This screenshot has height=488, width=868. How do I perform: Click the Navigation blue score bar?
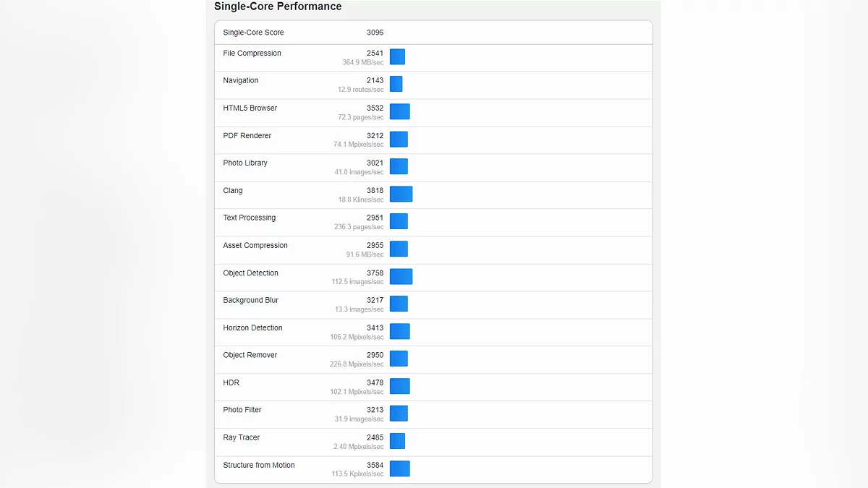pos(396,85)
